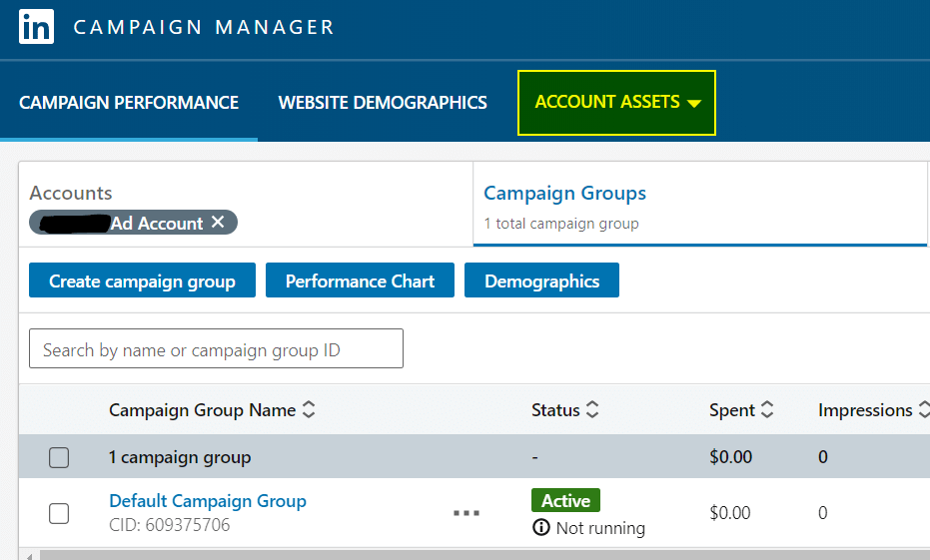Switch to the Website Demographics tab
The height and width of the screenshot is (560, 930).
click(383, 103)
